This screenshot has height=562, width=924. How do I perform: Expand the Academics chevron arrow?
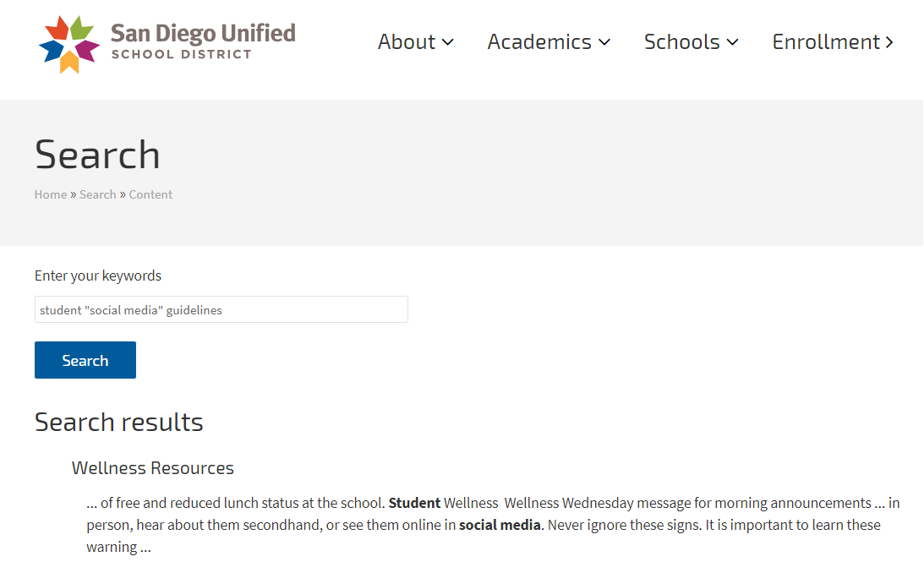pyautogui.click(x=604, y=42)
